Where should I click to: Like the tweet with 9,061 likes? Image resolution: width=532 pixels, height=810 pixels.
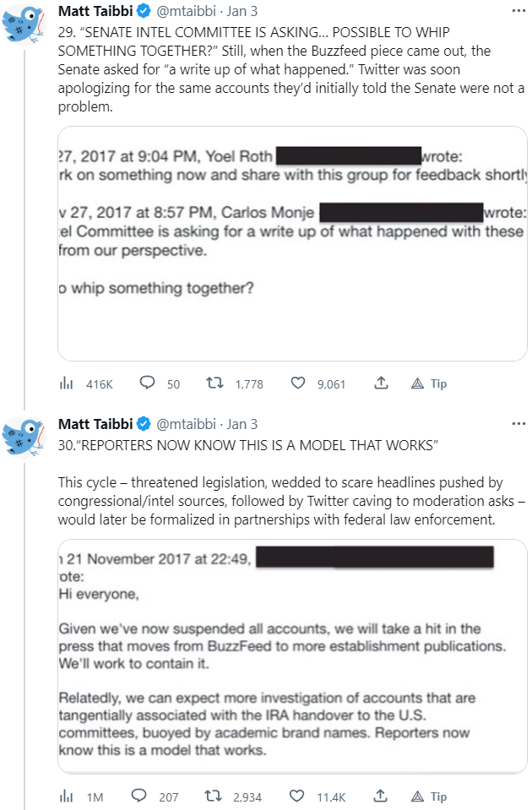click(x=297, y=383)
